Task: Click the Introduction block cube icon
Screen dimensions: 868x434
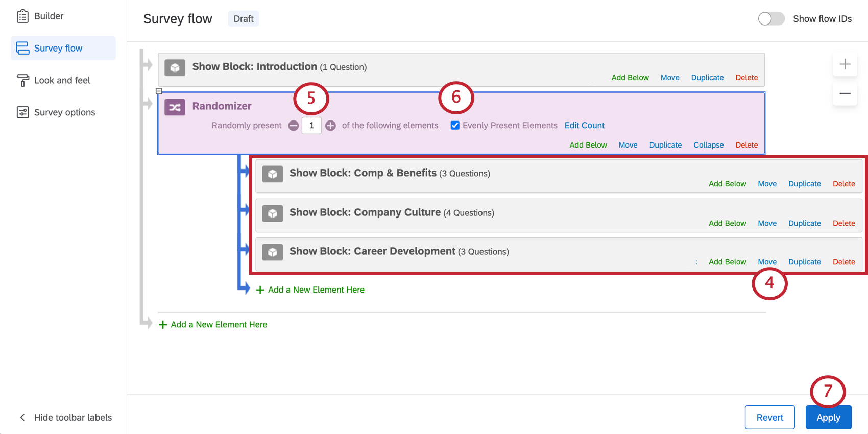Action: click(175, 67)
